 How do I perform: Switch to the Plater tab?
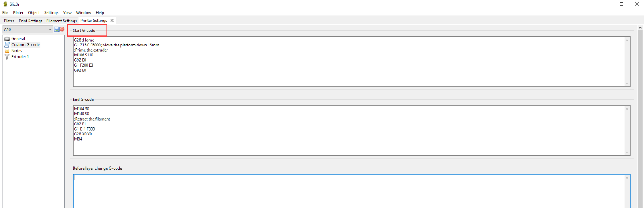9,21
